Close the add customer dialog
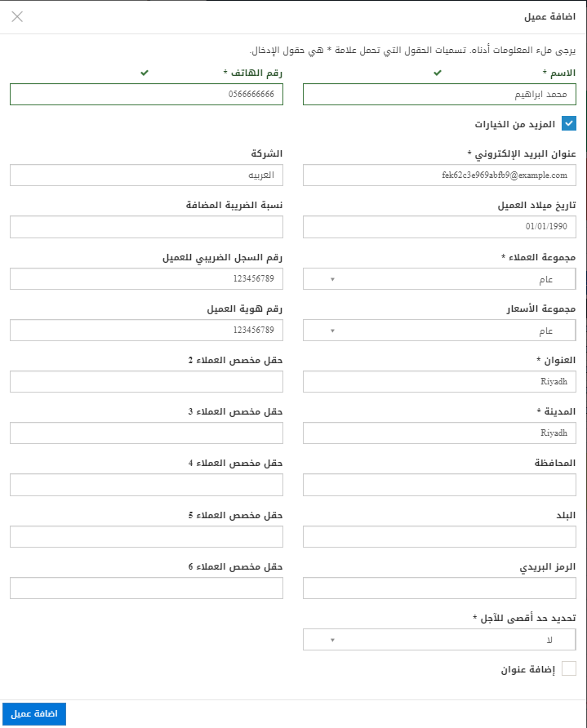 pyautogui.click(x=17, y=16)
